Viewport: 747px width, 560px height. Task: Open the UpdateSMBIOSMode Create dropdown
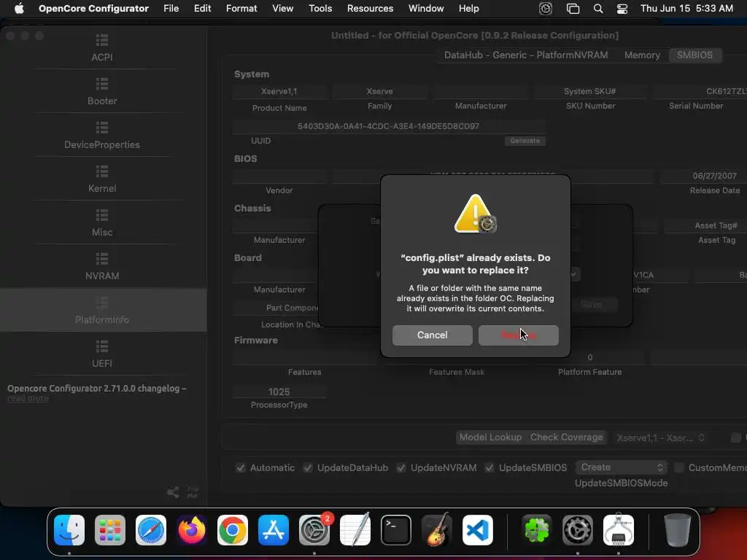(x=622, y=467)
